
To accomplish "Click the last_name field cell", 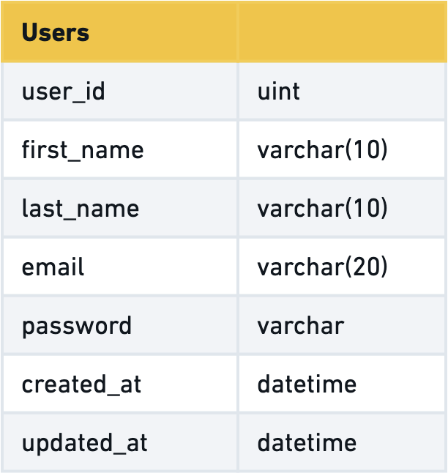I will [81, 209].
